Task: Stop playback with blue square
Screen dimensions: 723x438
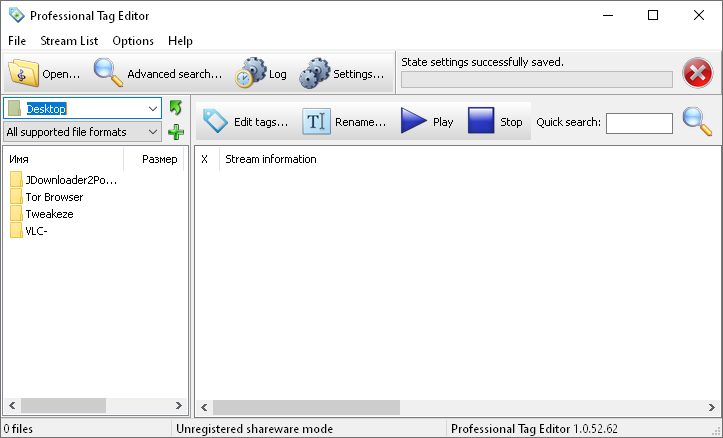Action: pyautogui.click(x=481, y=121)
